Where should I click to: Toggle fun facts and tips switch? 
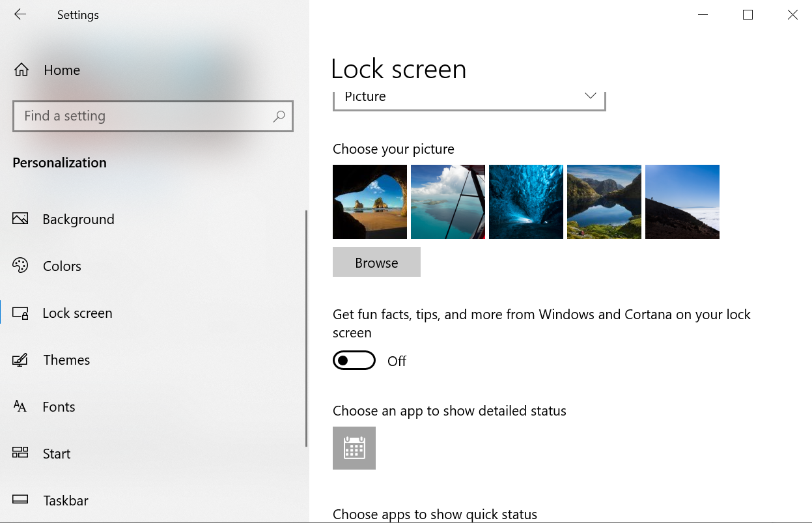tap(354, 360)
